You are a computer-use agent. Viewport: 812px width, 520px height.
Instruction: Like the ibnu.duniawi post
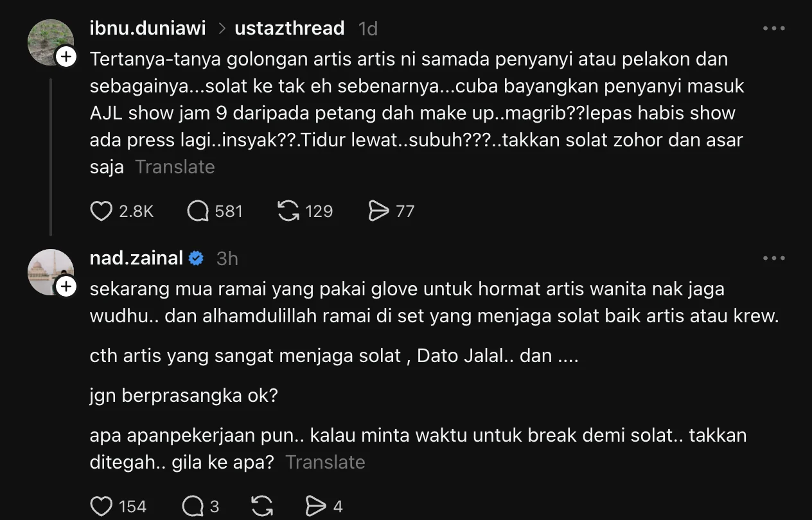coord(101,211)
